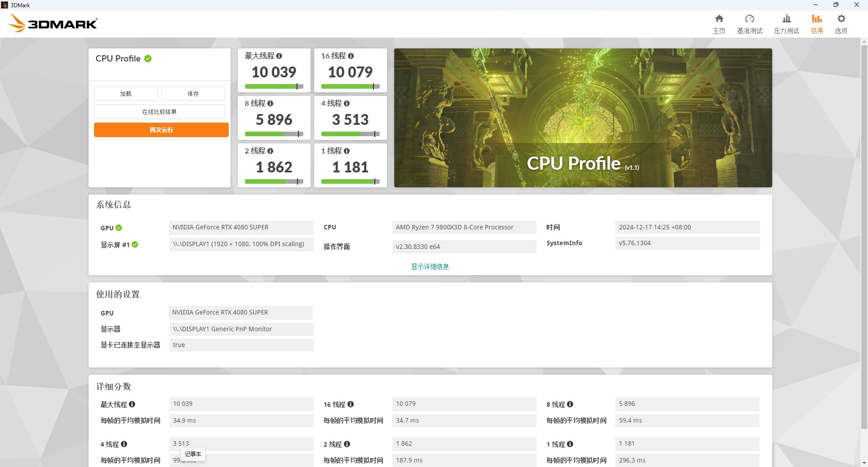Viewport: 868px width, 467px height.
Task: Click the 加载 load button
Action: pyautogui.click(x=126, y=94)
